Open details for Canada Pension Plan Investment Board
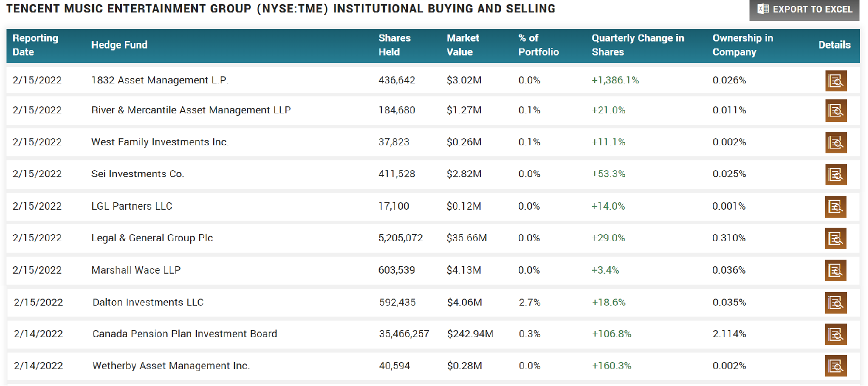Viewport: 868px width, 386px height. pos(835,334)
